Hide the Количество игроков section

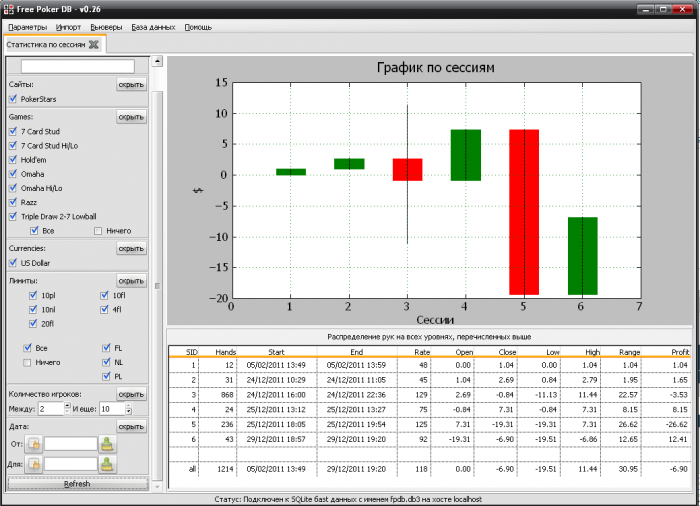131,394
